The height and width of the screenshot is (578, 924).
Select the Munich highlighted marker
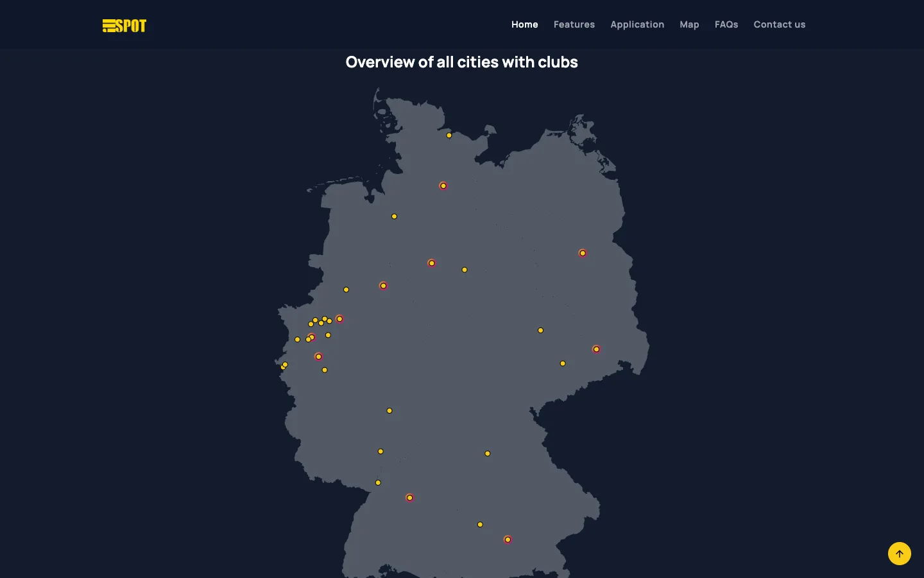[x=508, y=539]
